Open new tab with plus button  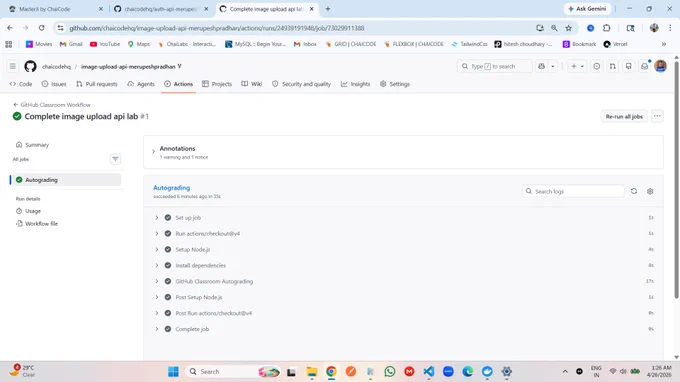(x=328, y=9)
